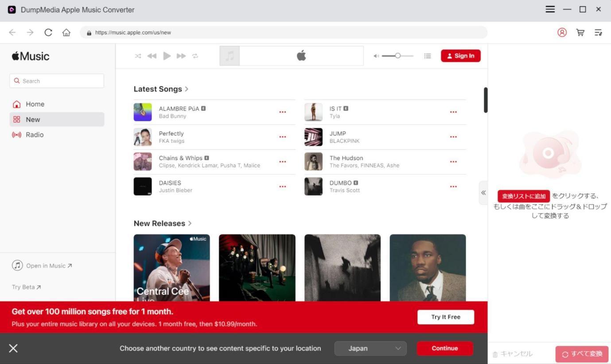Viewport: 611px width, 364px height.
Task: Open more options for DAISIES
Action: (283, 186)
